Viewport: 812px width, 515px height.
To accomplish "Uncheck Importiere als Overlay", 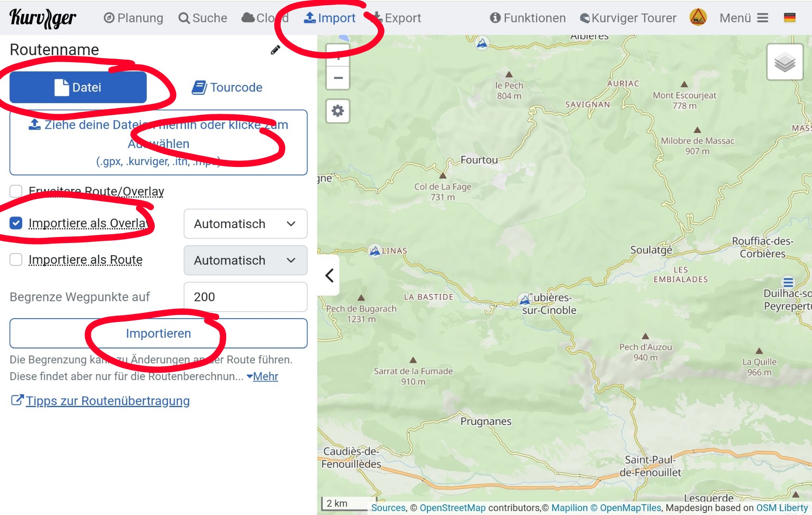I will pyautogui.click(x=16, y=223).
